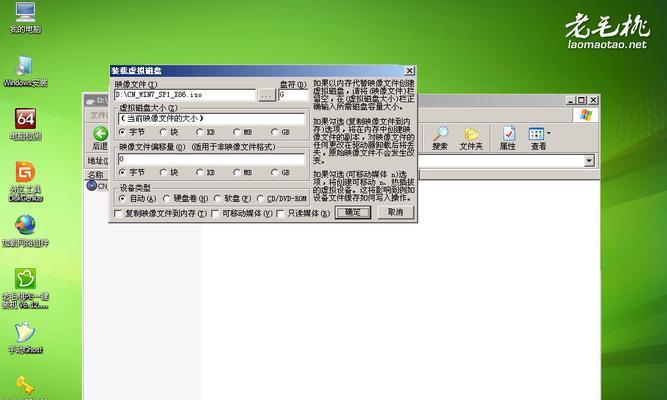This screenshot has width=667, height=400.
Task: Select 字节 unit for image file offset
Action: (123, 172)
